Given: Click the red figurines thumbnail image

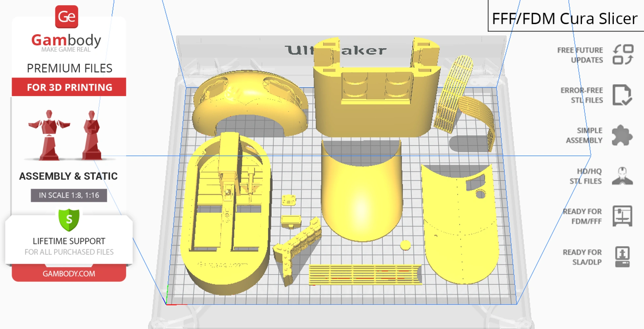Looking at the screenshot, I should (x=66, y=135).
